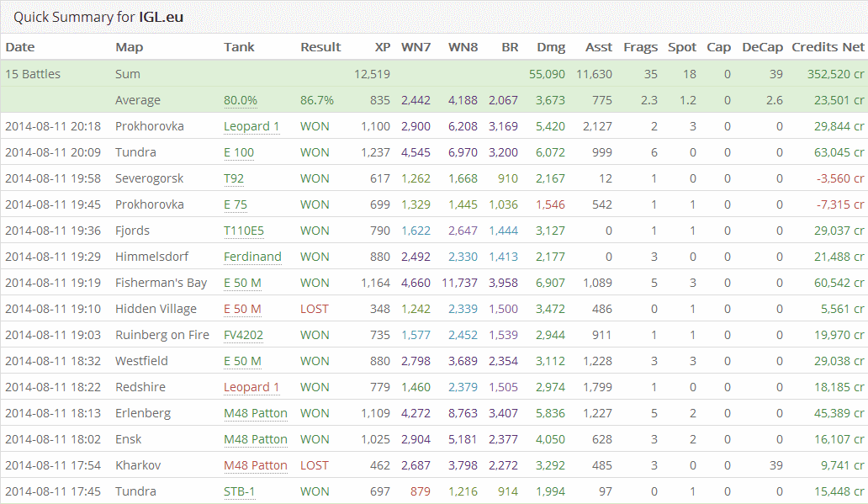
Task: Open M48 Patton link in Kharkov row
Action: click(x=255, y=464)
